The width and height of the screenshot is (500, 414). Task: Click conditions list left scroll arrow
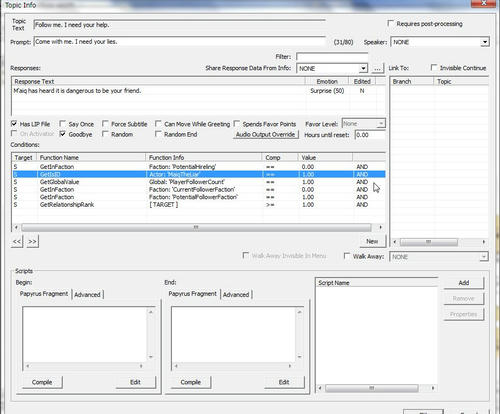(16, 227)
